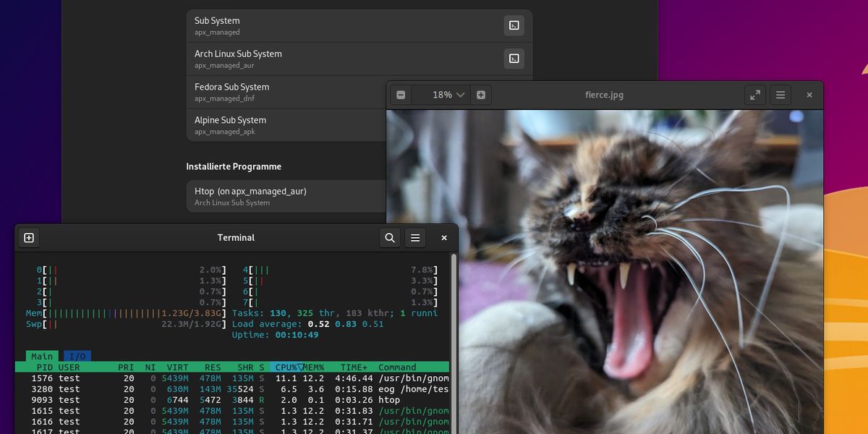
Task: Open the image viewer hamburger menu
Action: (x=780, y=95)
